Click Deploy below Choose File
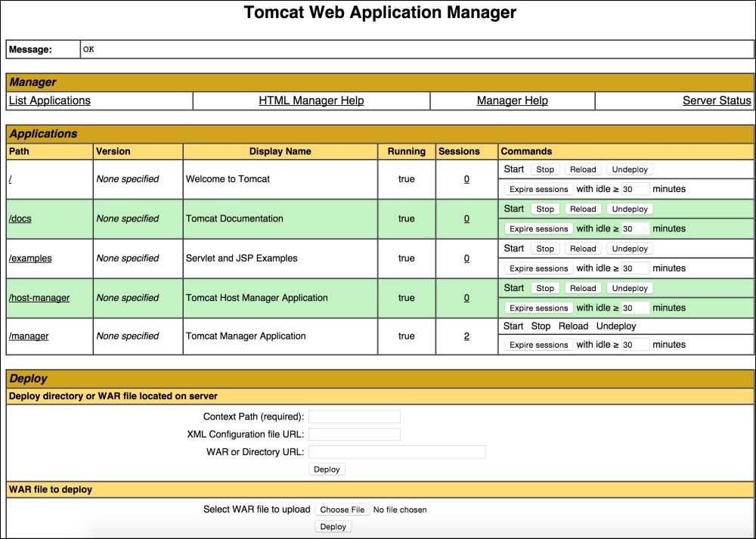The width and height of the screenshot is (756, 539). point(333,526)
